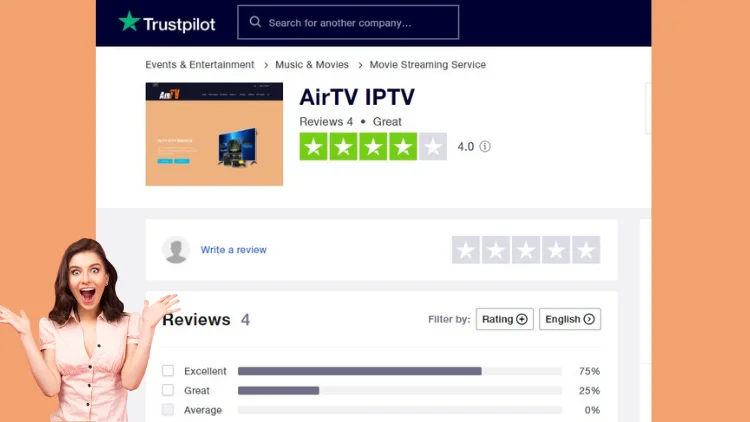Screen dimensions: 750x422
Task: Rate two stars in the review box
Action: [x=496, y=250]
